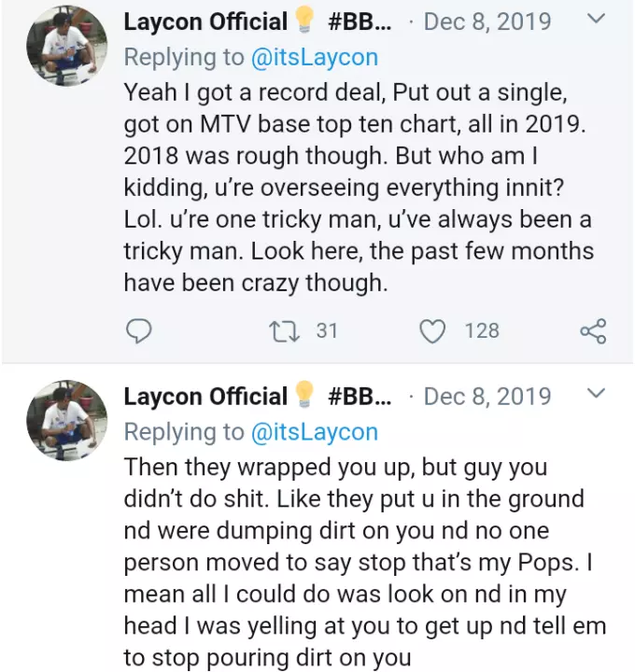The image size is (635, 672).
Task: Select Laycon Official name on the second tweet
Action: pos(205,397)
